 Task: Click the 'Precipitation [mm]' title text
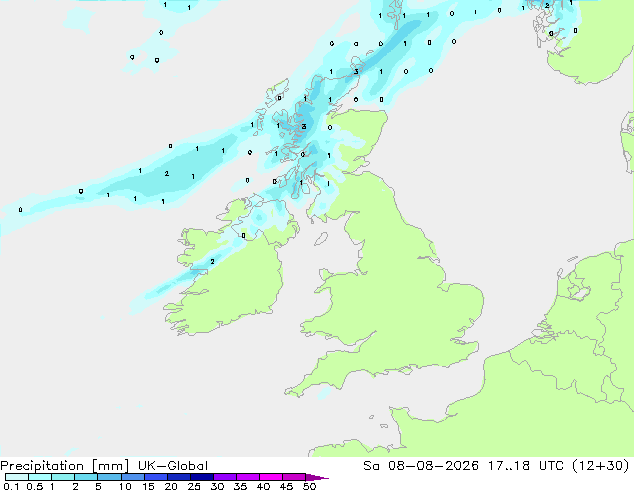[65, 466]
